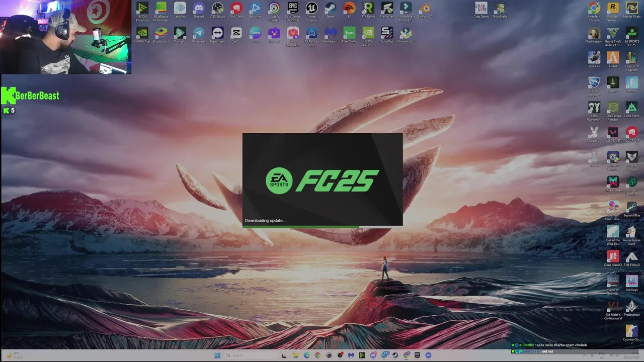This screenshot has height=362, width=644.
Task: Click the EA app desktop icon
Action: (x=349, y=11)
